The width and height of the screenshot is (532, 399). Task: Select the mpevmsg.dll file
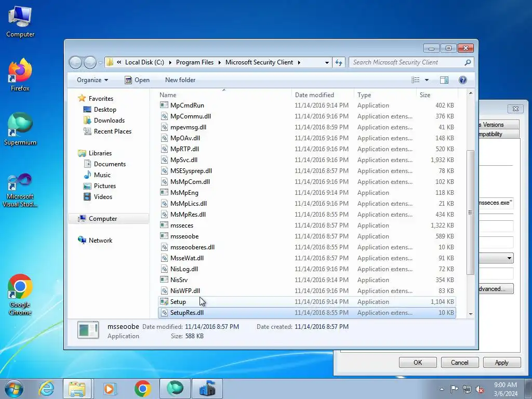click(307, 127)
